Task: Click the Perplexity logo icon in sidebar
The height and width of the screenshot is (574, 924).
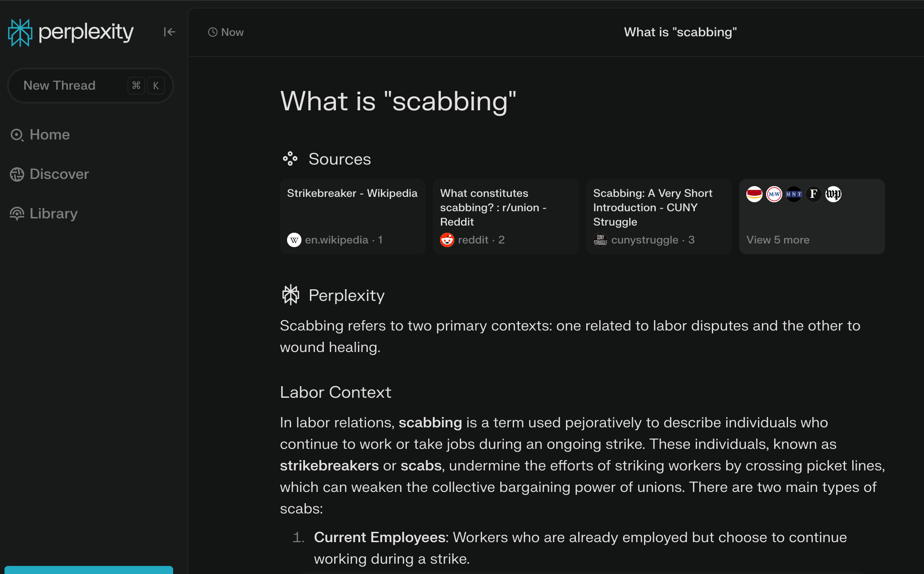Action: 20,32
